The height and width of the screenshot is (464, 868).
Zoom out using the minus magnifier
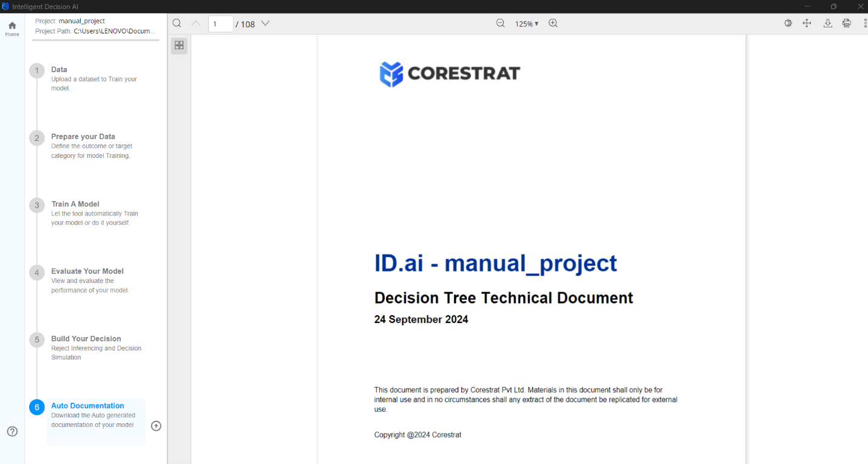pyautogui.click(x=500, y=23)
